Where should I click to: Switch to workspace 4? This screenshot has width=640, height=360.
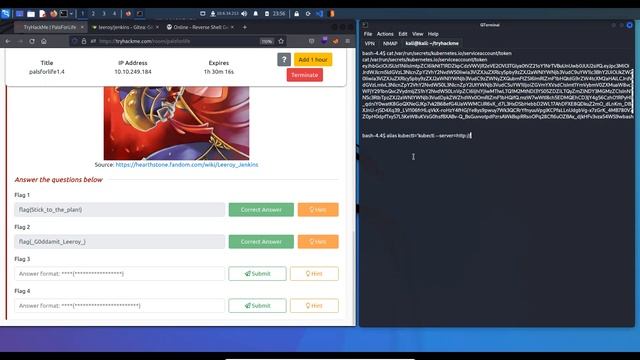click(114, 14)
